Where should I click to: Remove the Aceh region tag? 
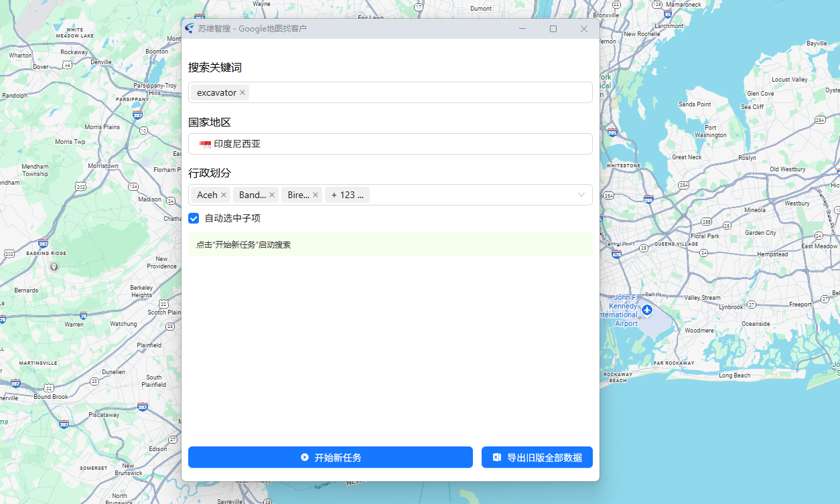(224, 195)
